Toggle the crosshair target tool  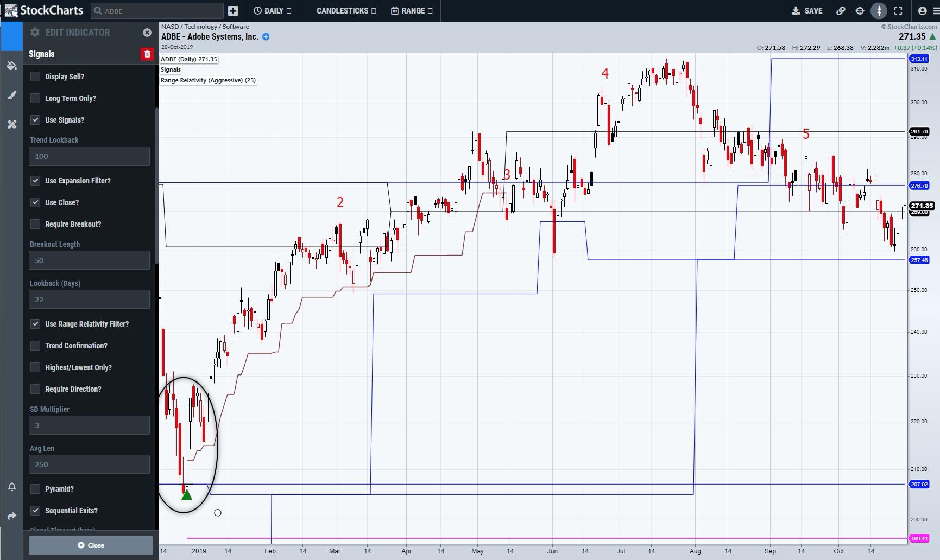(x=860, y=11)
